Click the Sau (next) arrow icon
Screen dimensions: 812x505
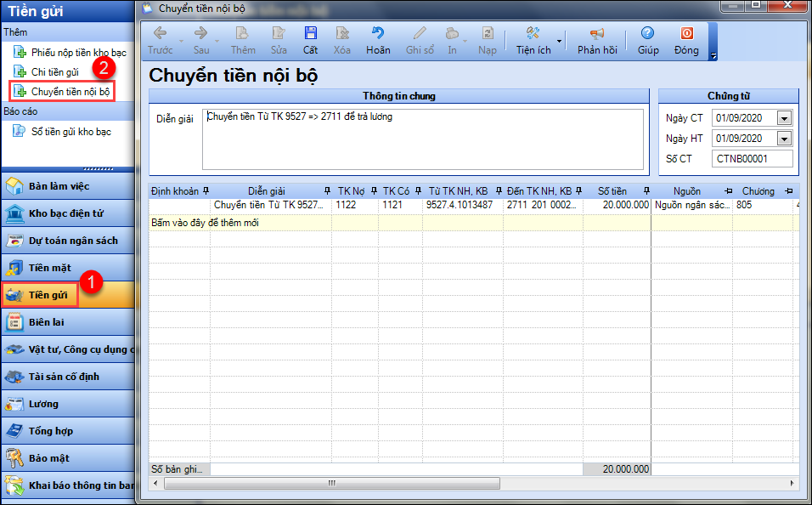[x=201, y=34]
